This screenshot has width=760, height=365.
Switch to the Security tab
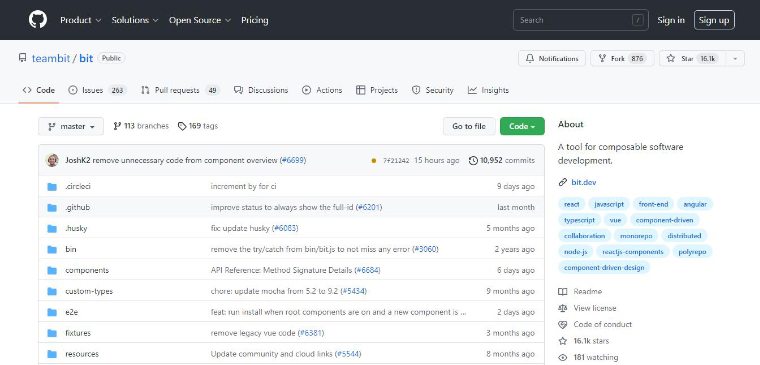[432, 90]
